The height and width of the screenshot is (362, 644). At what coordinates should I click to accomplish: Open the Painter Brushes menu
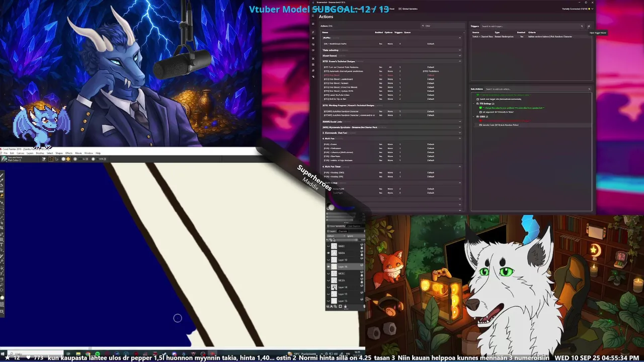pos(40,153)
